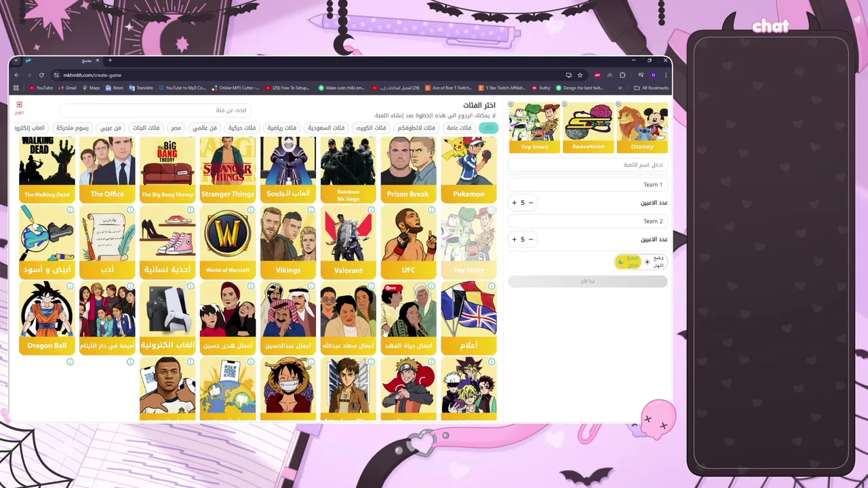Screen dimensions: 868x488
Task: Click the red خروج exit icon
Action: (x=19, y=108)
